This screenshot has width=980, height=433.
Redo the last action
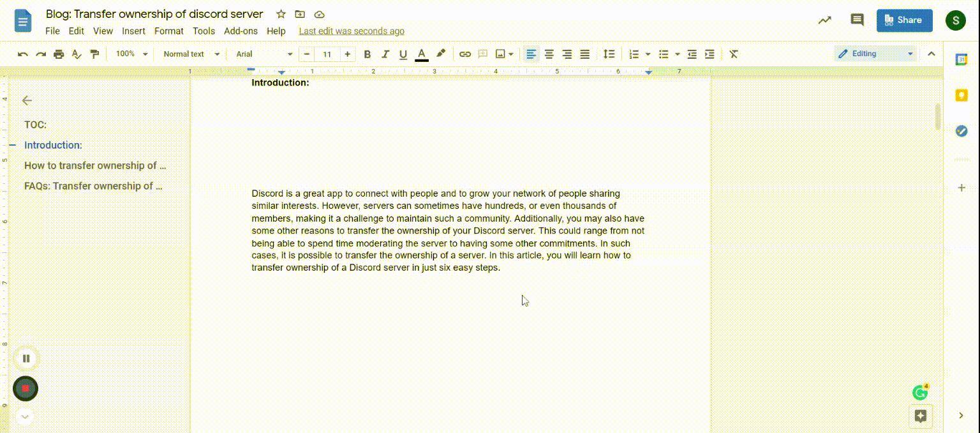(x=41, y=54)
